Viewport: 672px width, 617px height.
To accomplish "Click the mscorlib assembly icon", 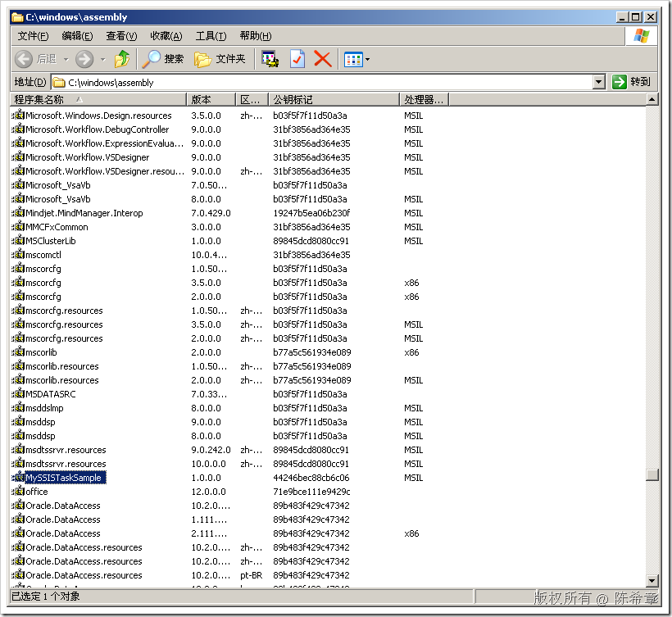I will tap(18, 352).
